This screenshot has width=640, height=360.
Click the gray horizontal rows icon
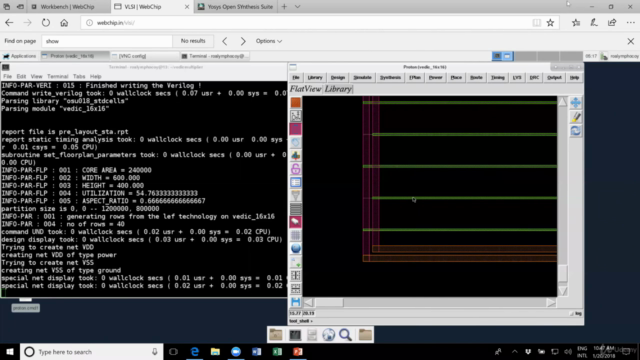[296, 209]
